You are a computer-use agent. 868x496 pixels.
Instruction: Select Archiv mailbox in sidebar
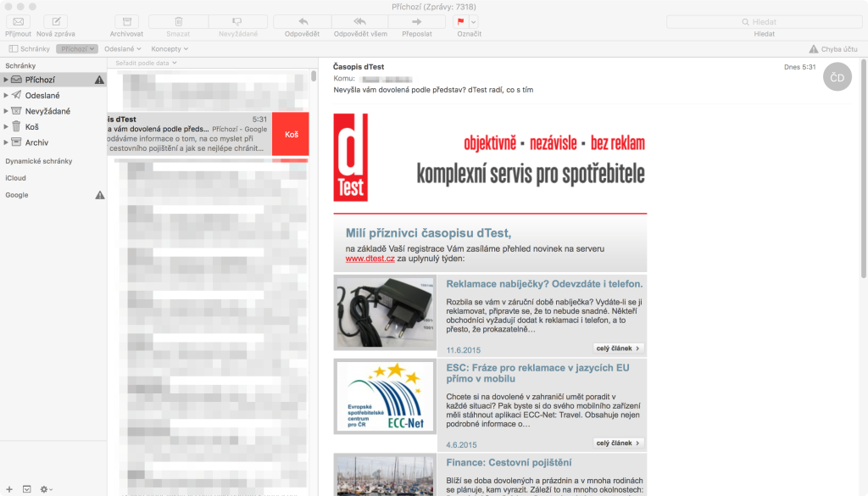pyautogui.click(x=53, y=142)
